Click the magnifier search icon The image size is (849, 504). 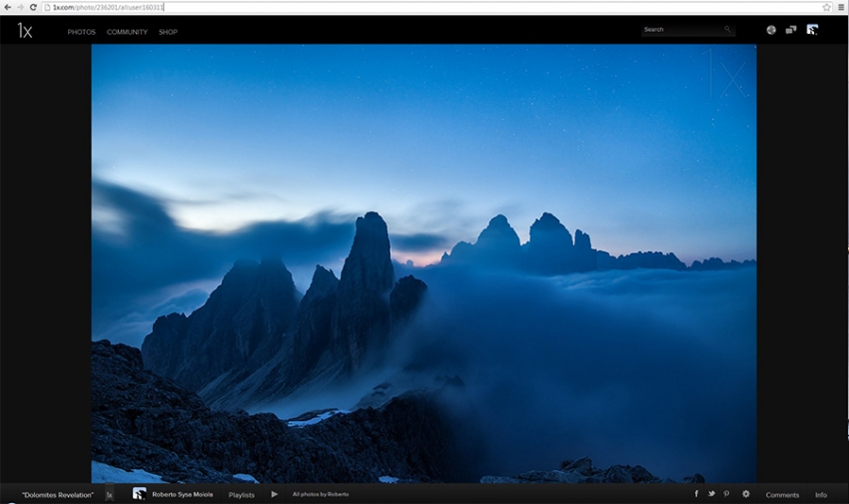pyautogui.click(x=727, y=30)
